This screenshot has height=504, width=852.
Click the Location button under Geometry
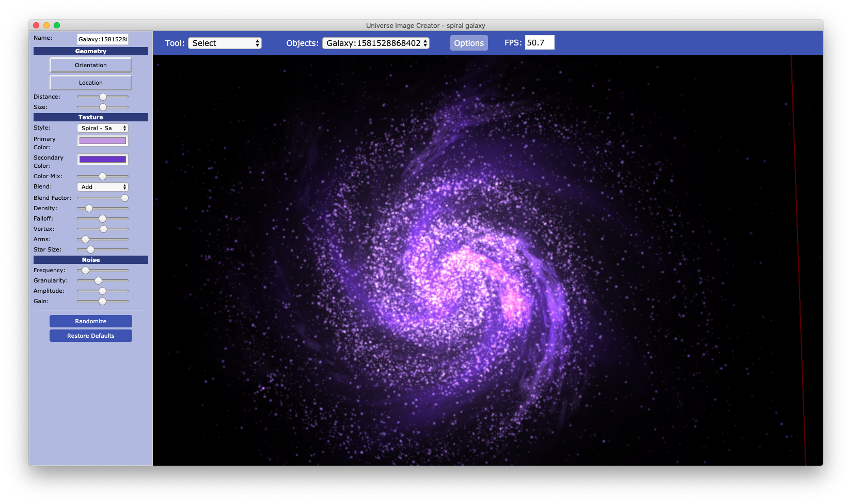click(90, 82)
